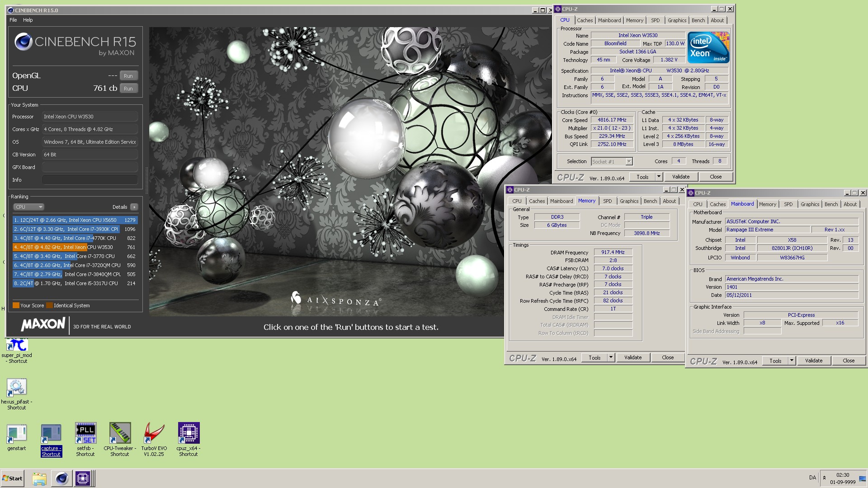Select ranking row Core i7-3840QM
The height and width of the screenshot is (488, 868).
pos(75,274)
